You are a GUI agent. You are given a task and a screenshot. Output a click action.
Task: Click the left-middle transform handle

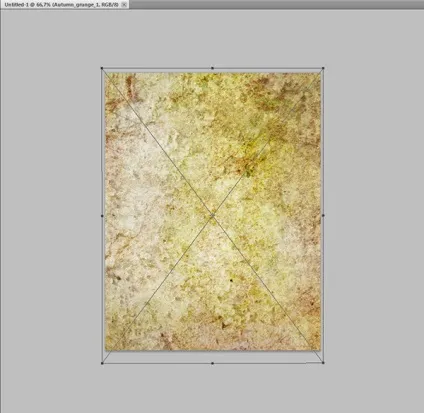pos(102,216)
